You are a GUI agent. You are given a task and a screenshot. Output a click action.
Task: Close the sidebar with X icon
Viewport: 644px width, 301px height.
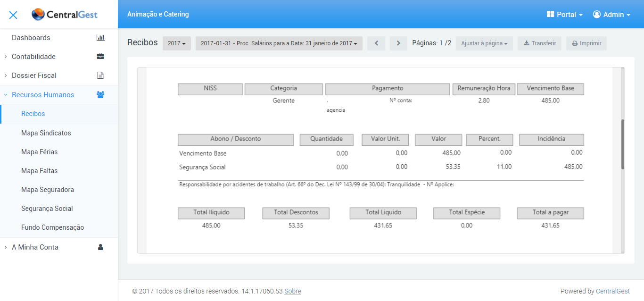pos(13,15)
